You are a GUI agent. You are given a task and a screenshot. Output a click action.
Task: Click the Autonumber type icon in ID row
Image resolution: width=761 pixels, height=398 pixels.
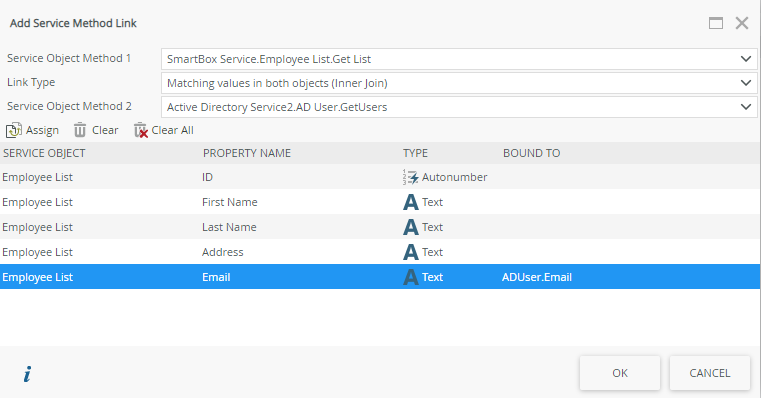[x=411, y=177]
